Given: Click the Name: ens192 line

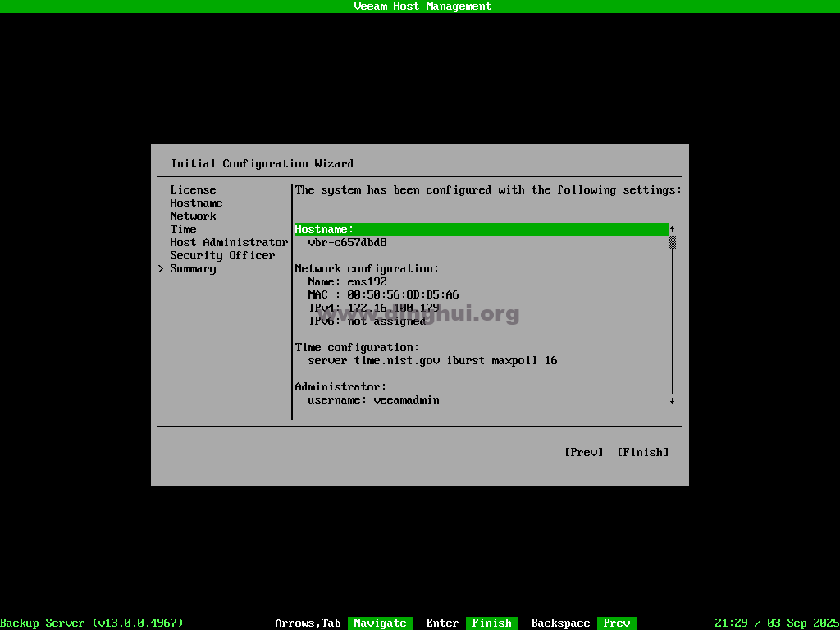Looking at the screenshot, I should pyautogui.click(x=347, y=282).
